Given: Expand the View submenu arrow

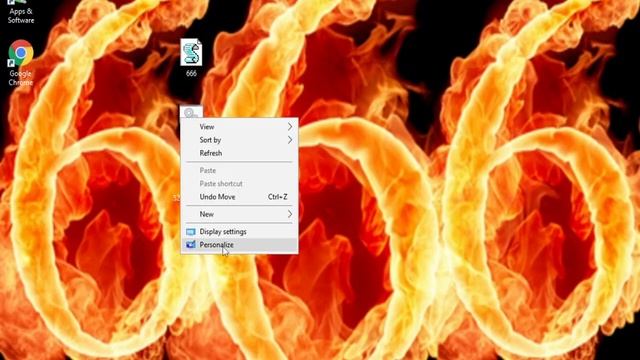Looking at the screenshot, I should [x=290, y=127].
